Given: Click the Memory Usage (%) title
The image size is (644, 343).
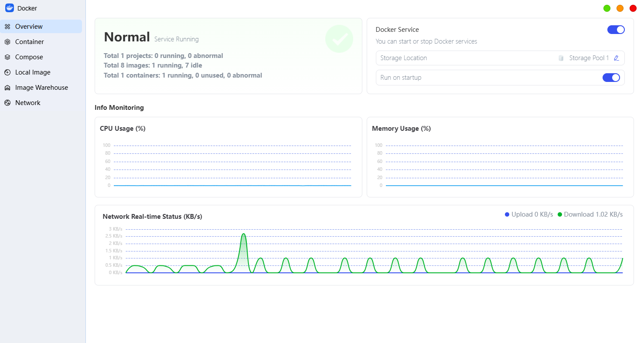Looking at the screenshot, I should pyautogui.click(x=401, y=129).
